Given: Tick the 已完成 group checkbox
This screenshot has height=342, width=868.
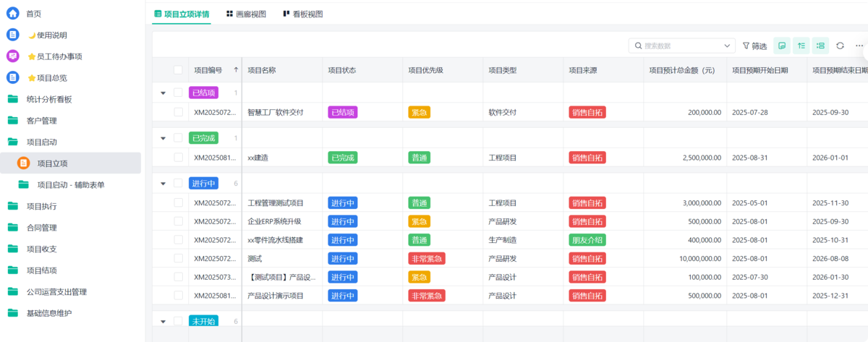Looking at the screenshot, I should [x=178, y=138].
